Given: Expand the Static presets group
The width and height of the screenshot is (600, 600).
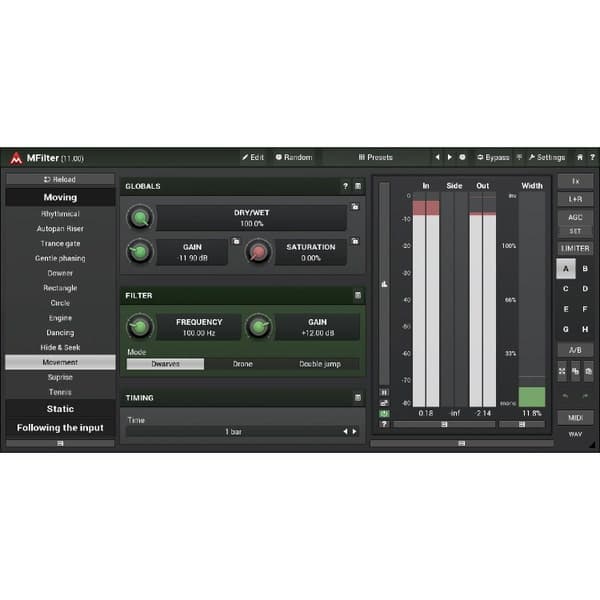Looking at the screenshot, I should [59, 409].
